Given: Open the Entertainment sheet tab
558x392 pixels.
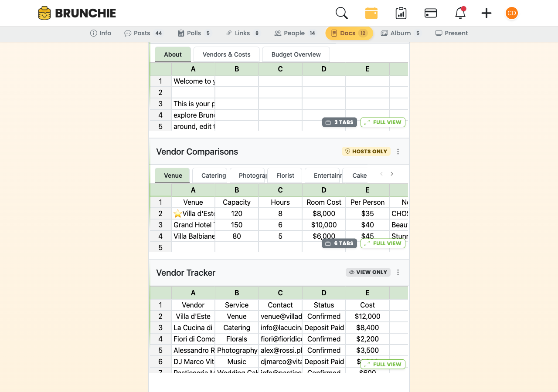Looking at the screenshot, I should click(322, 176).
